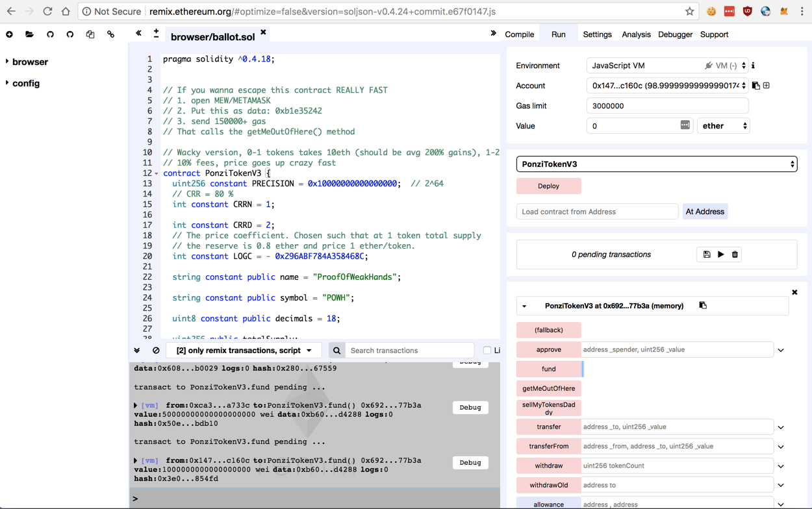Open the Debugger tab
This screenshot has width=812, height=509.
675,34
